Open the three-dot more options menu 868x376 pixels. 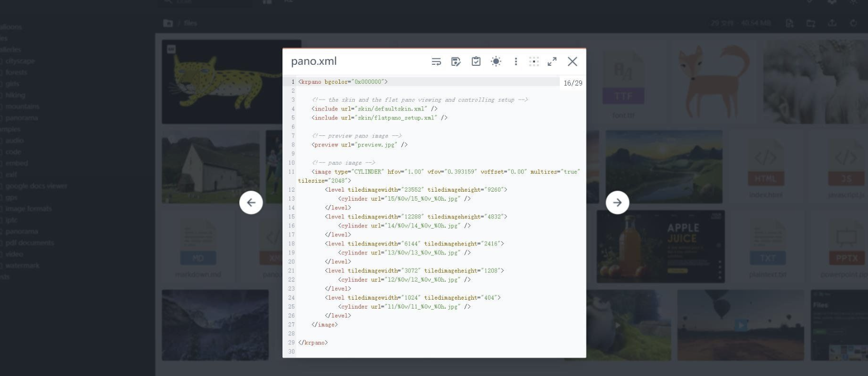pos(515,62)
